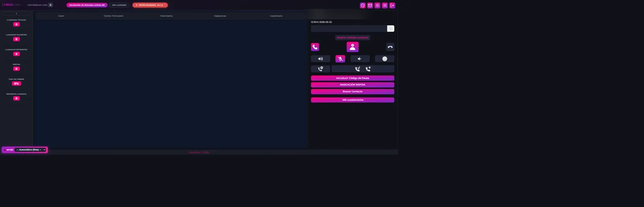Click the dial icon beside number field
644x207 pixels.
391,29
